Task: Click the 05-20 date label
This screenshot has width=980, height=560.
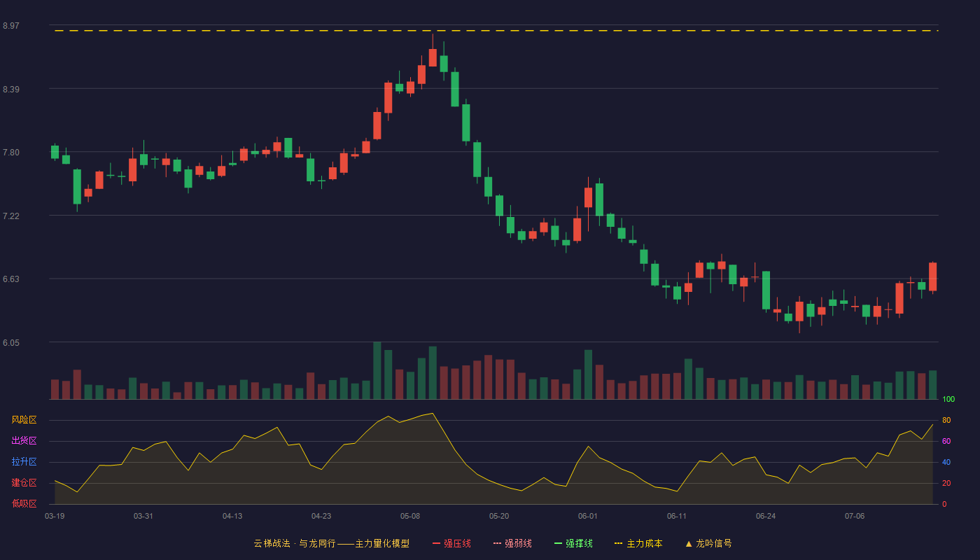Action: point(499,516)
